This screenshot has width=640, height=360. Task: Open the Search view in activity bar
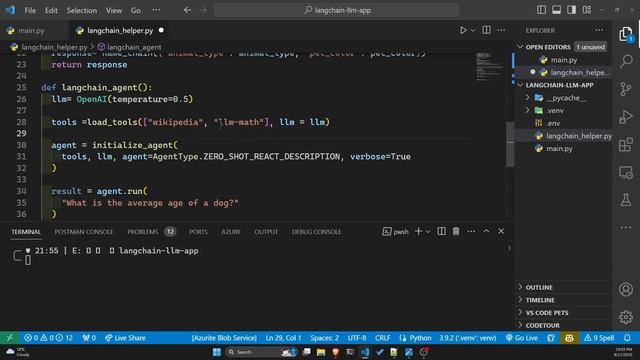pyautogui.click(x=626, y=61)
